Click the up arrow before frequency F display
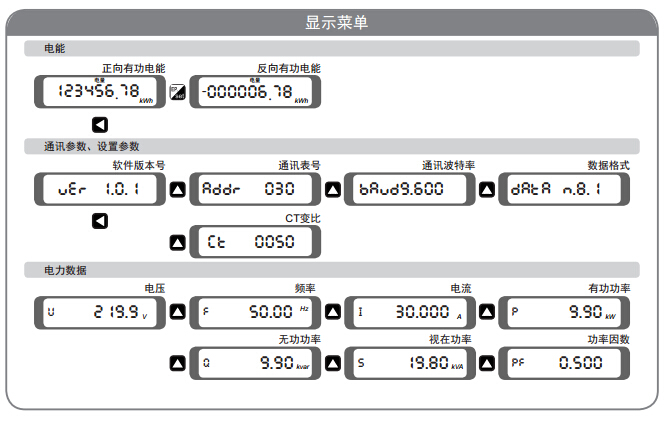The image size is (671, 428). coord(178,312)
